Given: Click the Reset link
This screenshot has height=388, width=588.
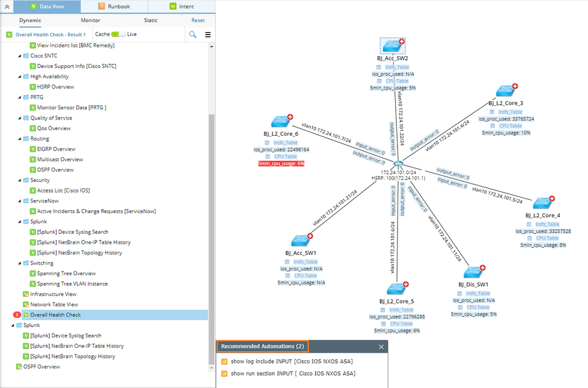Looking at the screenshot, I should coord(198,20).
